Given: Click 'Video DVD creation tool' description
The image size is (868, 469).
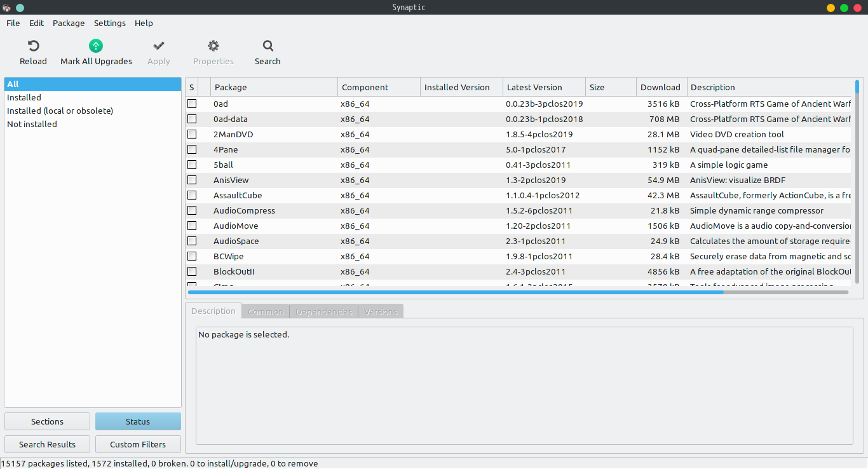Looking at the screenshot, I should 737,134.
